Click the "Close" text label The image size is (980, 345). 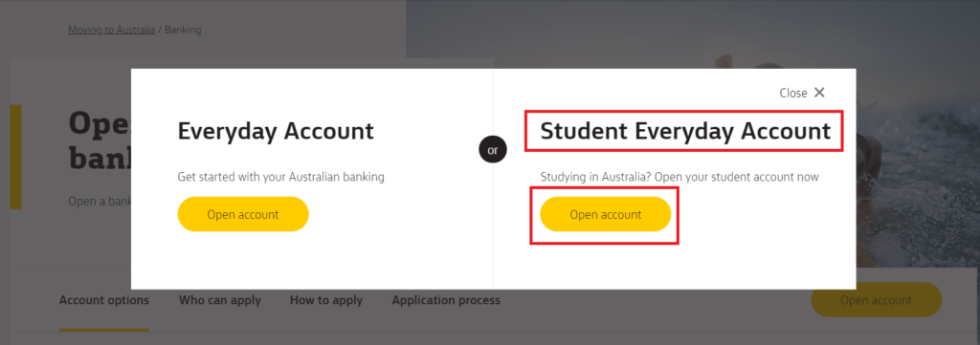[793, 93]
